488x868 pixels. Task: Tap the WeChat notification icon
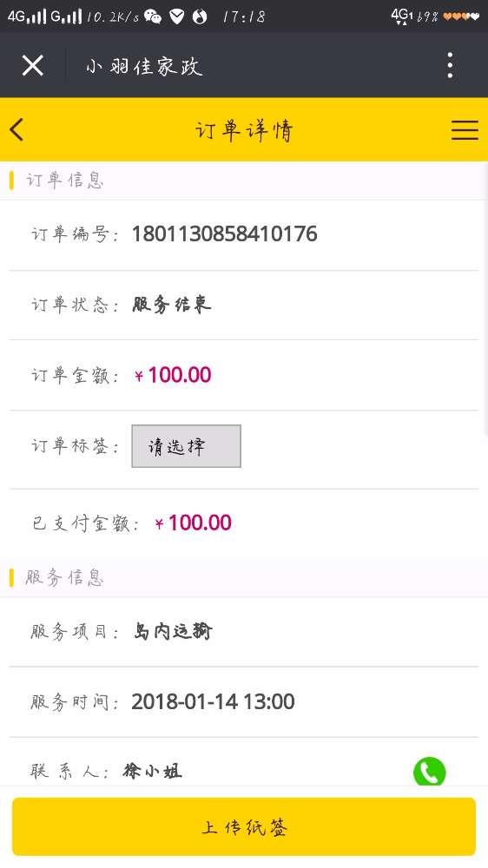[x=152, y=17]
